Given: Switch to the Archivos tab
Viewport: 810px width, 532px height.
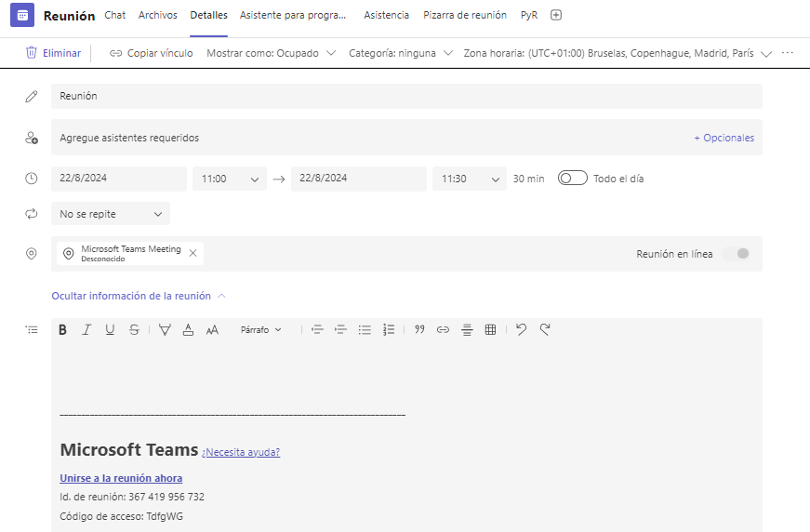Looking at the screenshot, I should pyautogui.click(x=157, y=15).
